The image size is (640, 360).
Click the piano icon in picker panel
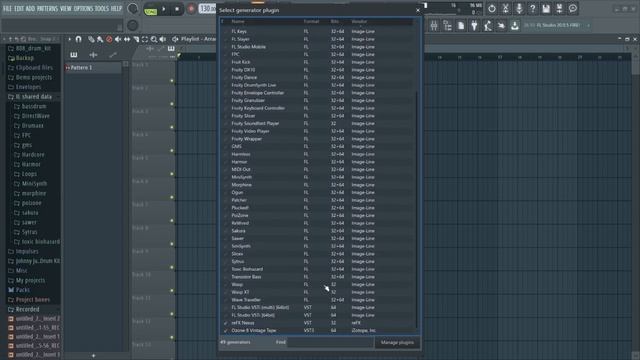[73, 55]
